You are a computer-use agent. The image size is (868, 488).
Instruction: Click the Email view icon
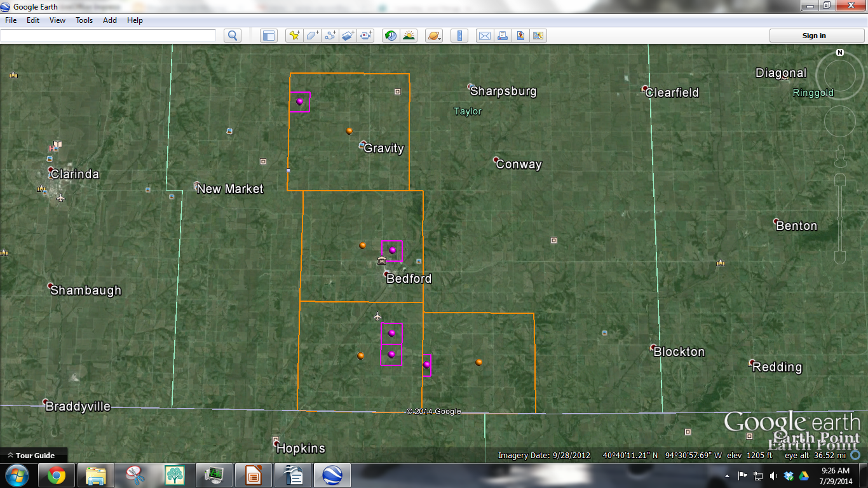point(484,36)
